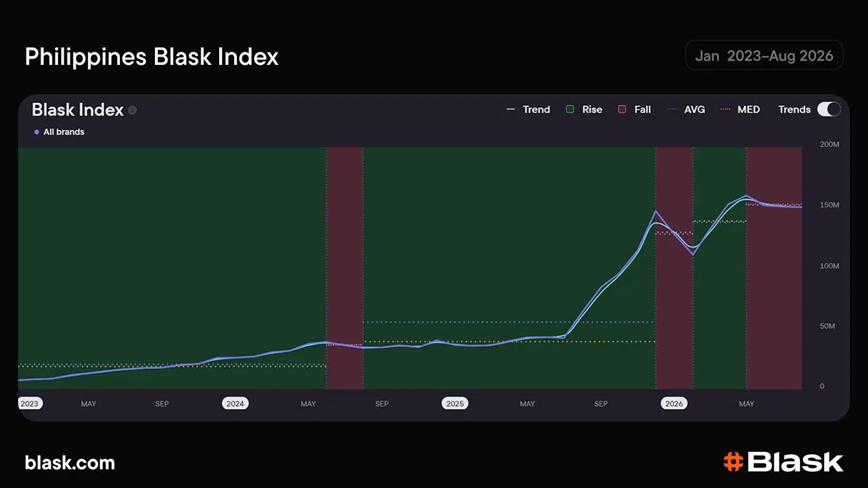Select the purple All brands series dot
868x488 pixels.
pos(37,132)
